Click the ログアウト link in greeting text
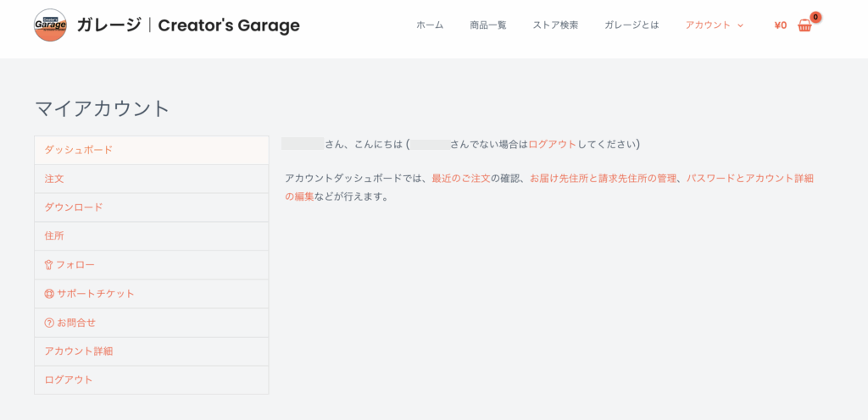The width and height of the screenshot is (868, 420). [x=552, y=145]
